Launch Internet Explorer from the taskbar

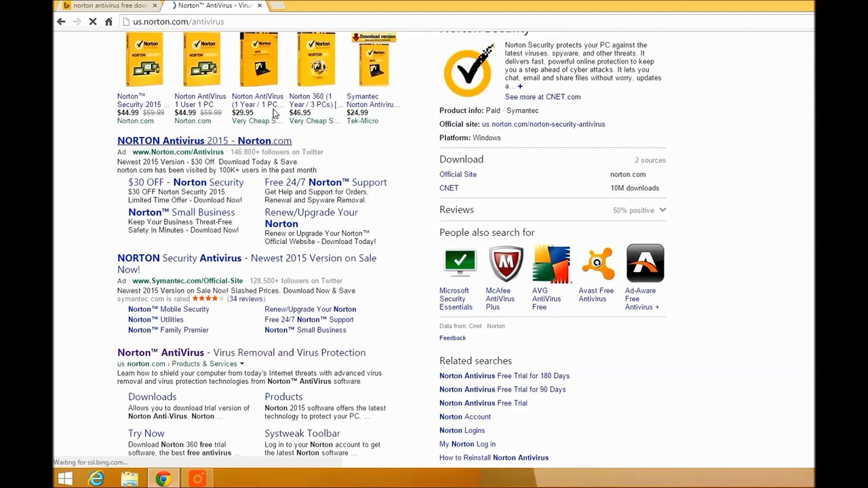click(97, 479)
